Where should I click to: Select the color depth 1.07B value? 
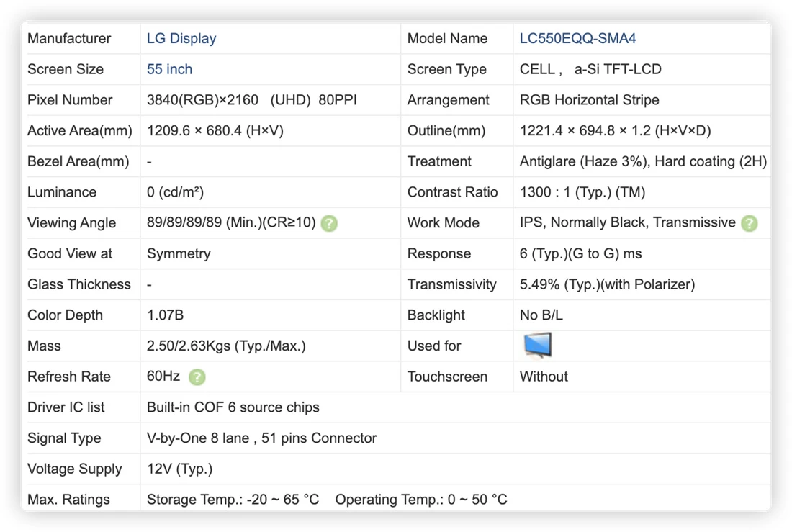165,315
